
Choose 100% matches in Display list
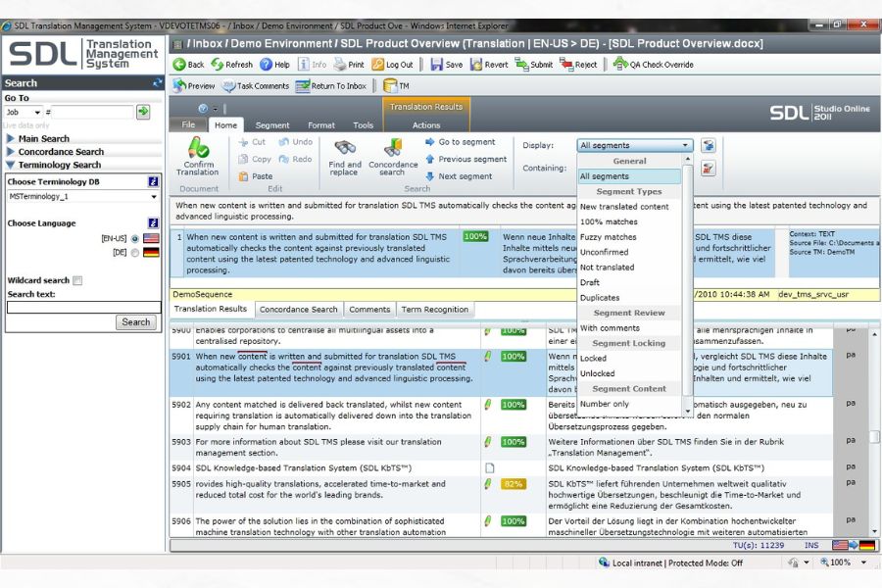[x=629, y=221]
